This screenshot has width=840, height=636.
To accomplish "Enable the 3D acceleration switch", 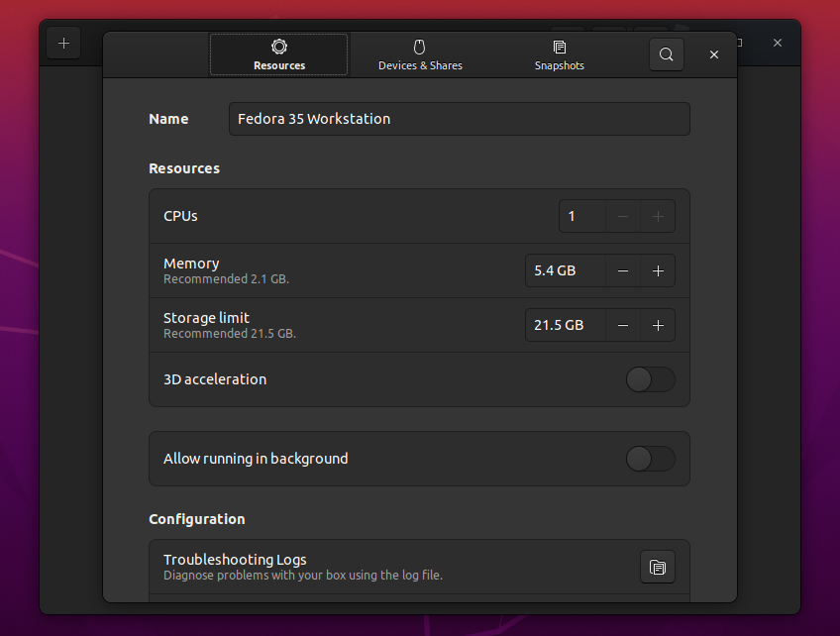I will point(651,379).
